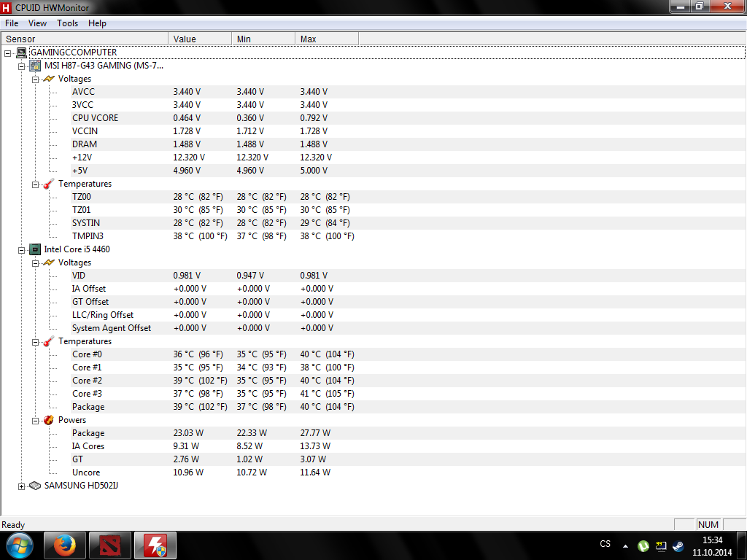Click the GAMINGCCOMPUTER computer icon
Screen dimensions: 747x560
(21, 52)
